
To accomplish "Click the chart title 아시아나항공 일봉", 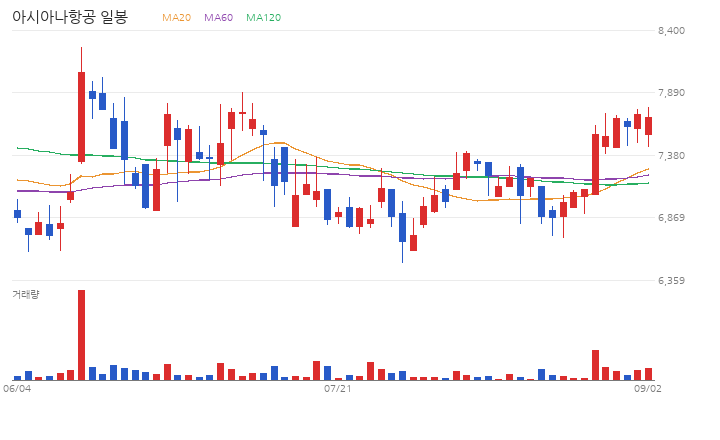I will (x=70, y=17).
